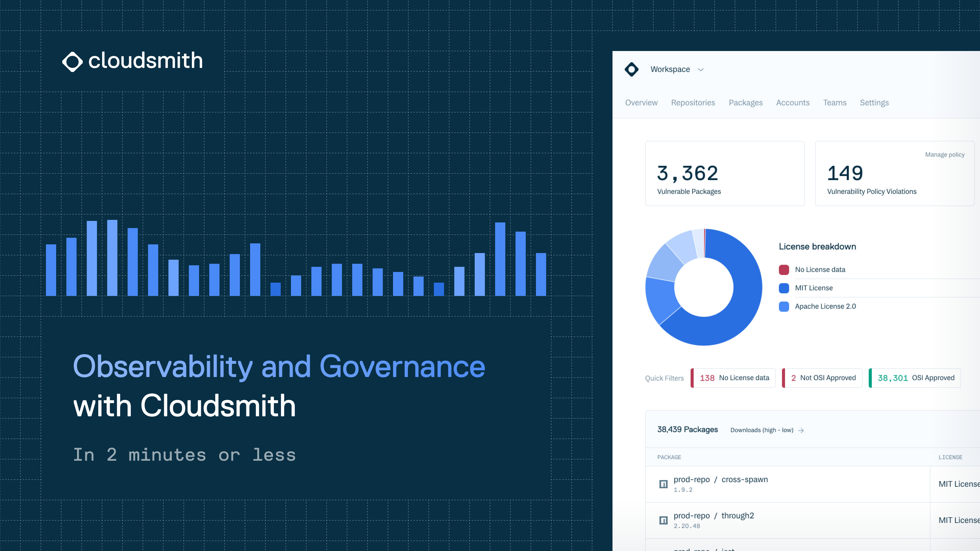
Task: Click the PACKAGE column header
Action: (x=669, y=457)
